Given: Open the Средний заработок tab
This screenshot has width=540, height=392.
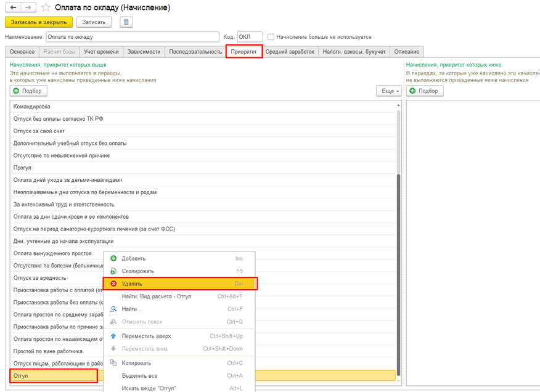Looking at the screenshot, I should [290, 52].
